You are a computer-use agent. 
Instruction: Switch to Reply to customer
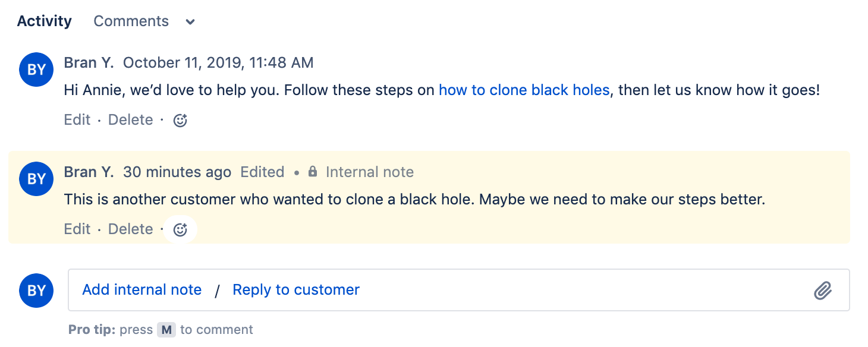click(296, 290)
